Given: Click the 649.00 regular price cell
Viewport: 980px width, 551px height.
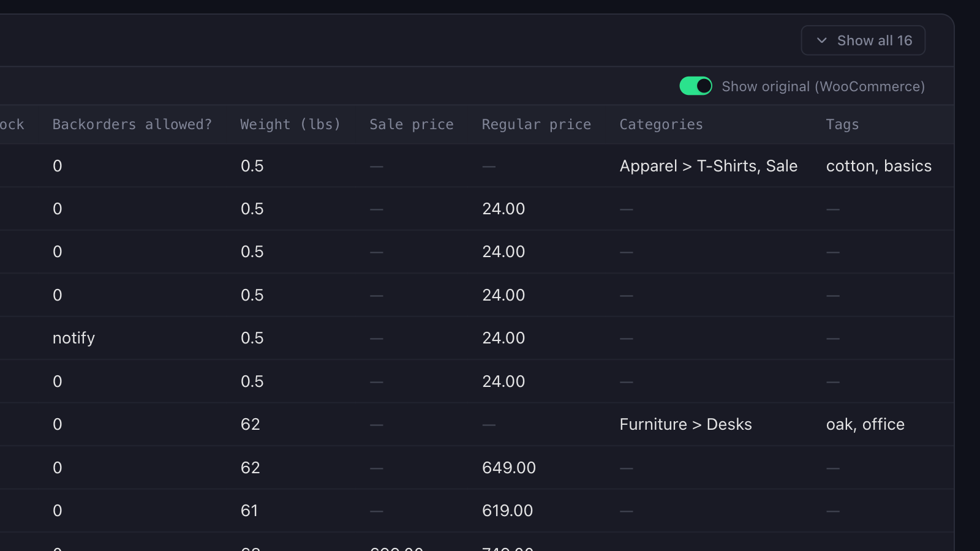Looking at the screenshot, I should click(509, 468).
